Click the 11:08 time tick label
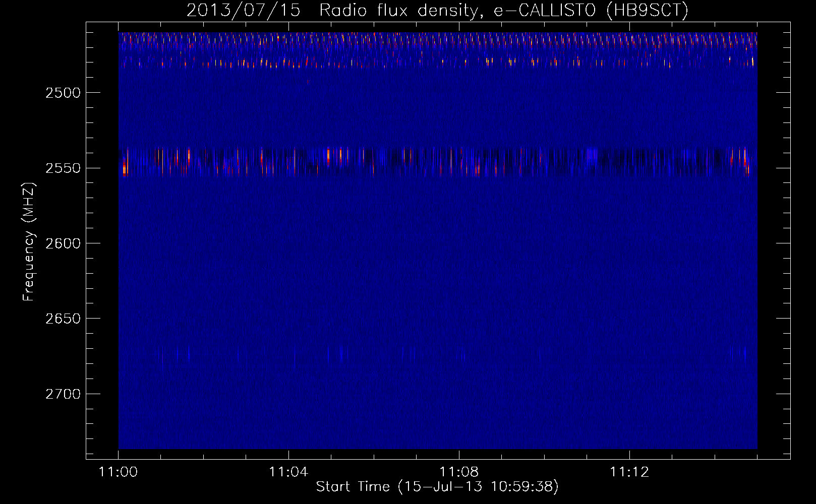The height and width of the screenshot is (504, 816). (459, 472)
